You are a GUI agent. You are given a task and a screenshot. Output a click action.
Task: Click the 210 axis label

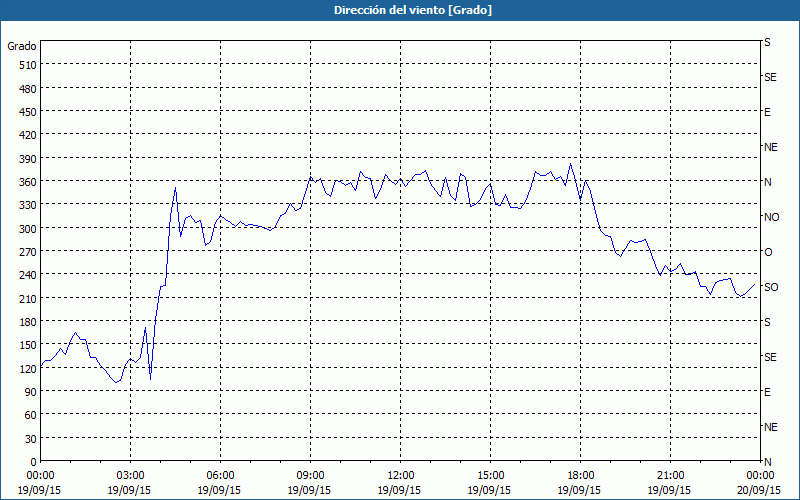pos(28,298)
